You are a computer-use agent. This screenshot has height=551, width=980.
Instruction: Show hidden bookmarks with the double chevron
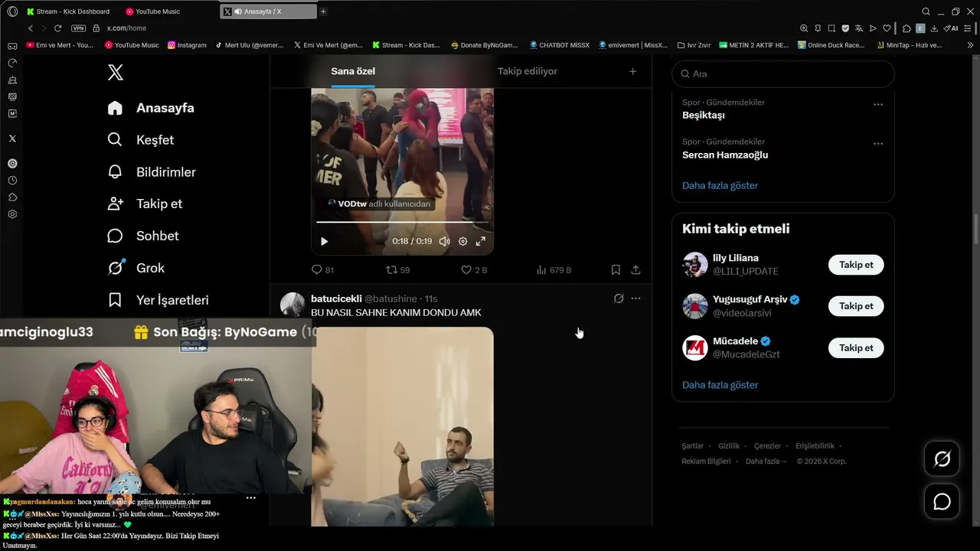971,45
